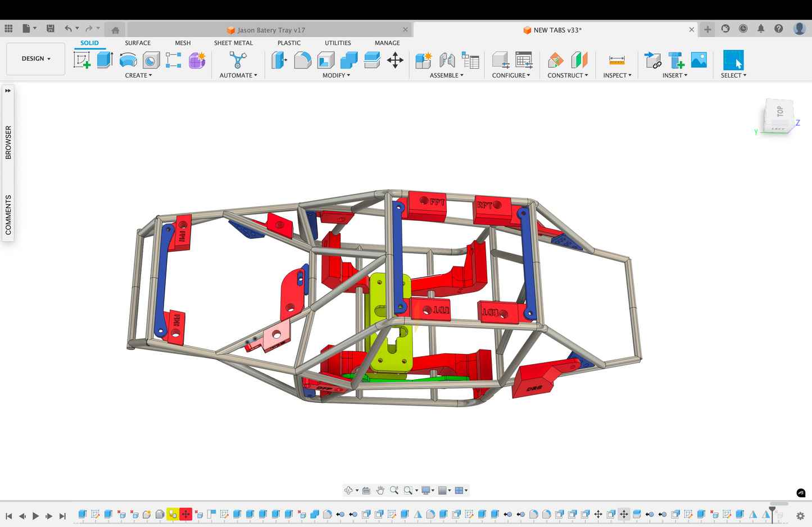Select the Create Sketch tool
Image resolution: width=812 pixels, height=527 pixels.
(82, 60)
